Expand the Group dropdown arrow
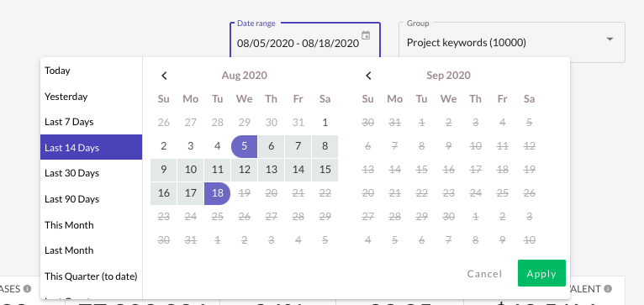 610,39
